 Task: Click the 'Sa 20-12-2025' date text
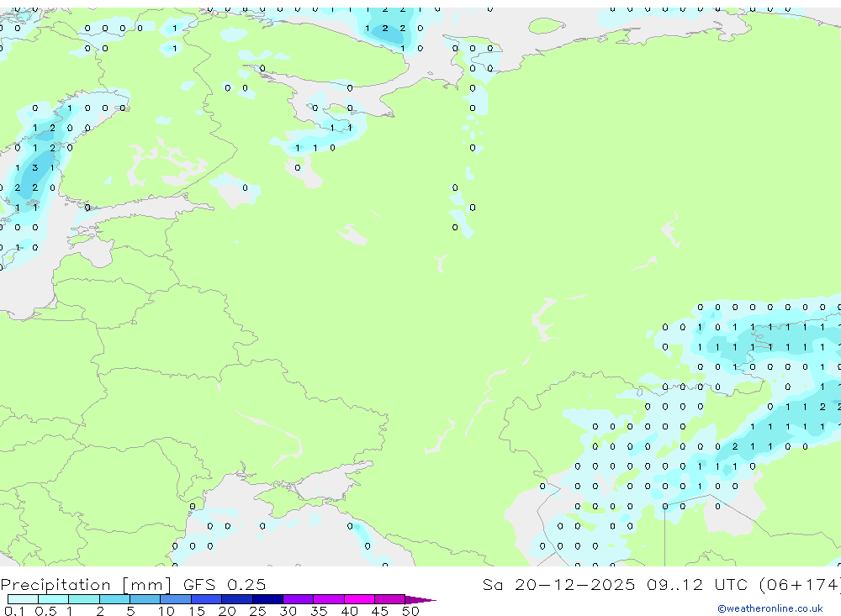[558, 584]
